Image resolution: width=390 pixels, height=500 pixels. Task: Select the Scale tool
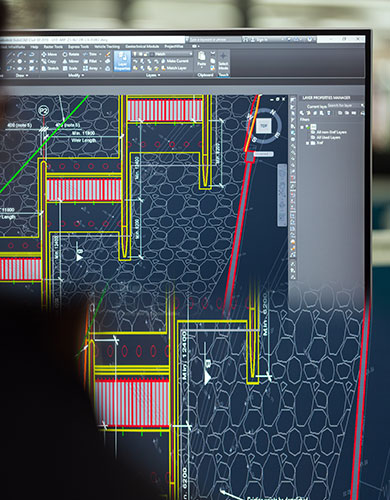pos(70,68)
